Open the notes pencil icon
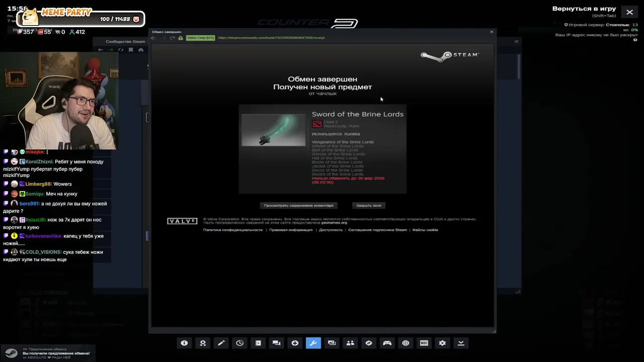The image size is (644, 362). (221, 343)
